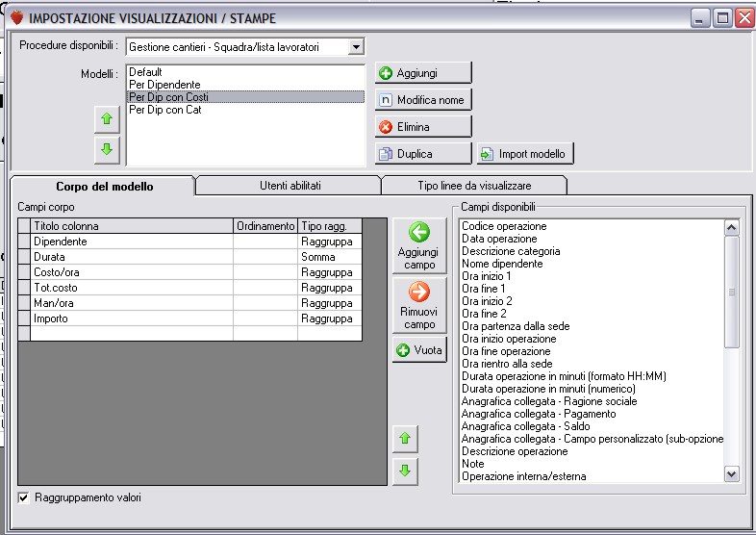
Task: Click empty last row in Campi corpo grid
Action: (x=190, y=333)
